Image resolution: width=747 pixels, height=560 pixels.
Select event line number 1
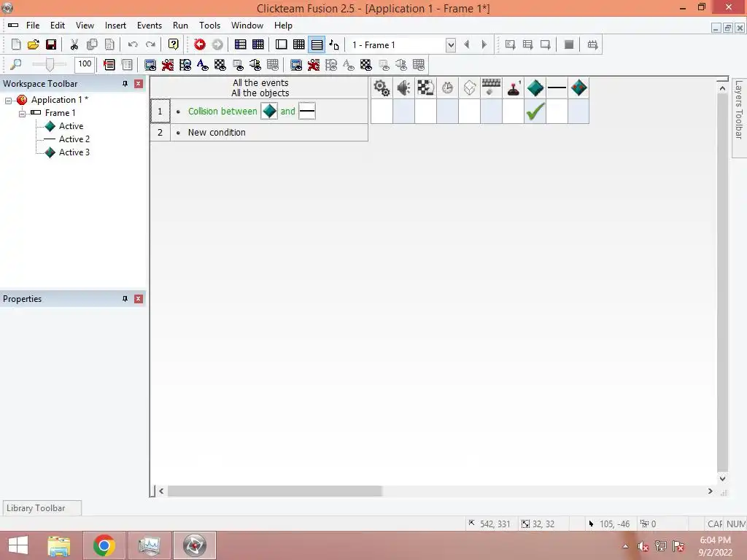tap(160, 112)
